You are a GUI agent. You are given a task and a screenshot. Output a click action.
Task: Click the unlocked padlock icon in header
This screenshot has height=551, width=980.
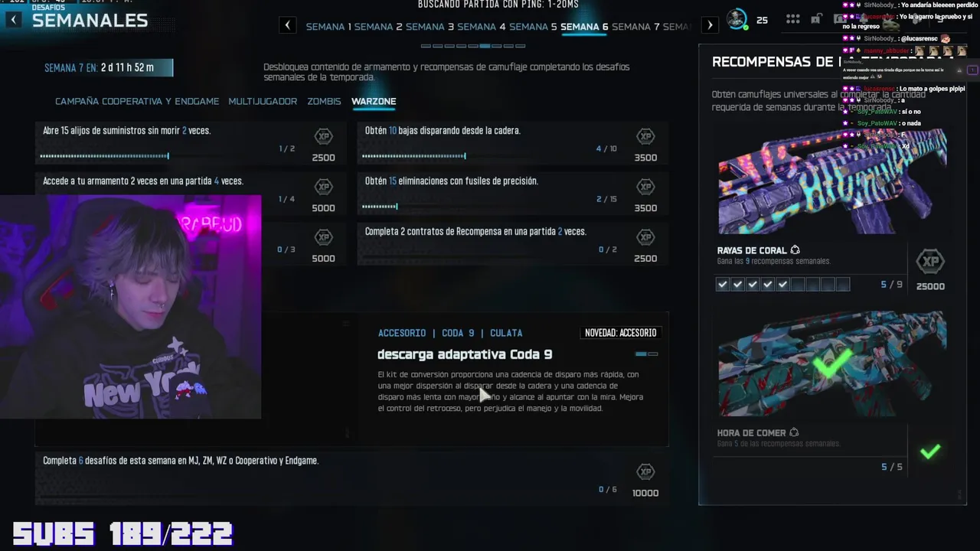tap(817, 19)
